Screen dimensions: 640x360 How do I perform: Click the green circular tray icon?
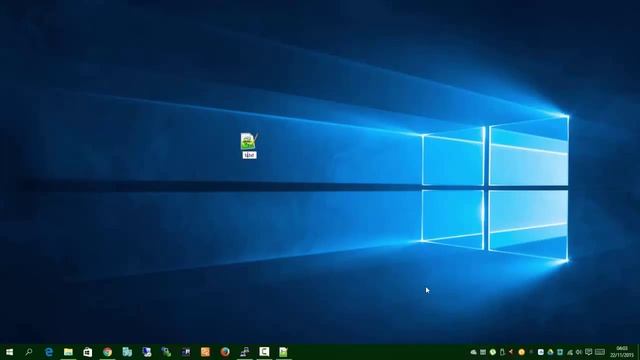493,352
